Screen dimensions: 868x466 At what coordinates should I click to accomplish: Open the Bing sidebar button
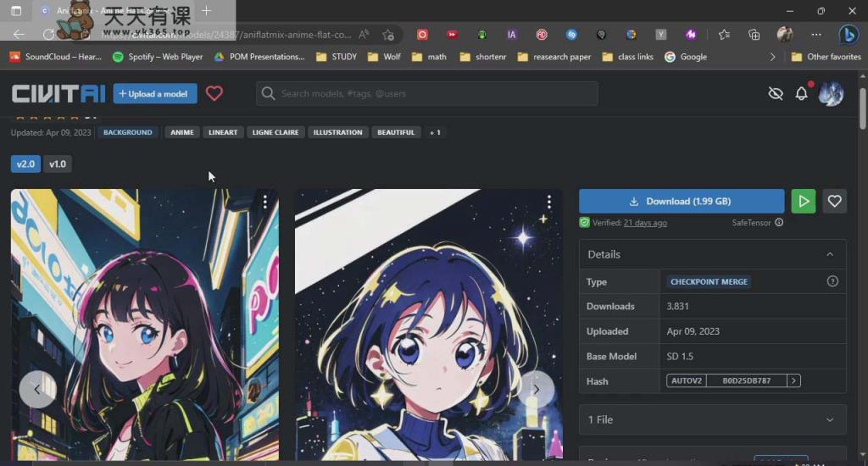848,34
